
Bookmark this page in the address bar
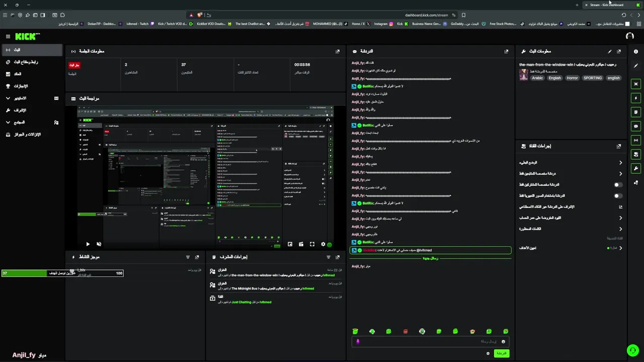(463, 15)
